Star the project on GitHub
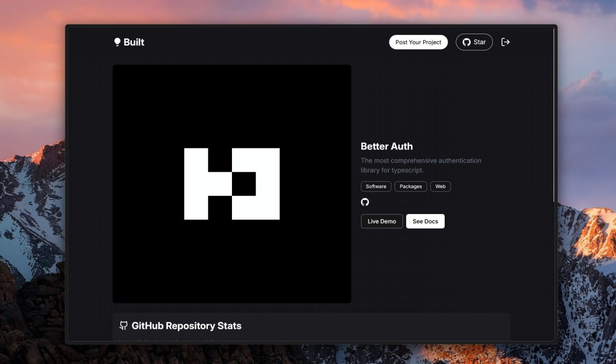Viewport: 616px width, 364px height. [x=474, y=42]
